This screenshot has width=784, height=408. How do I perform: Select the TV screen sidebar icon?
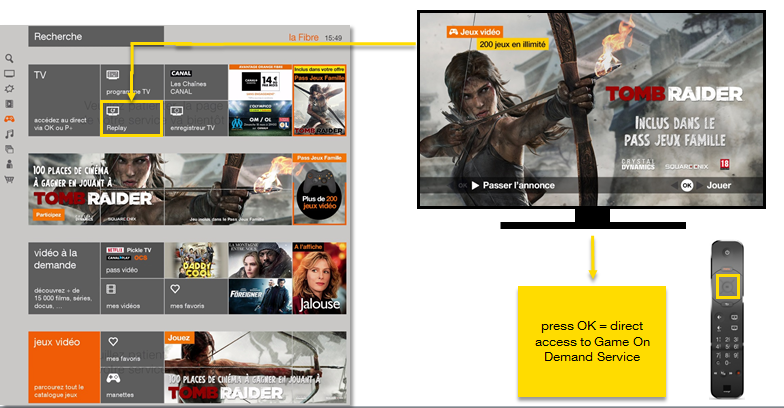[9, 74]
